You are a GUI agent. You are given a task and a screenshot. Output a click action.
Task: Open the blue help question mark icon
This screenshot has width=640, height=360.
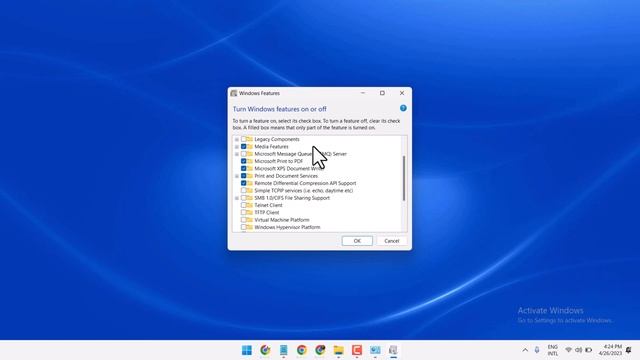point(403,108)
